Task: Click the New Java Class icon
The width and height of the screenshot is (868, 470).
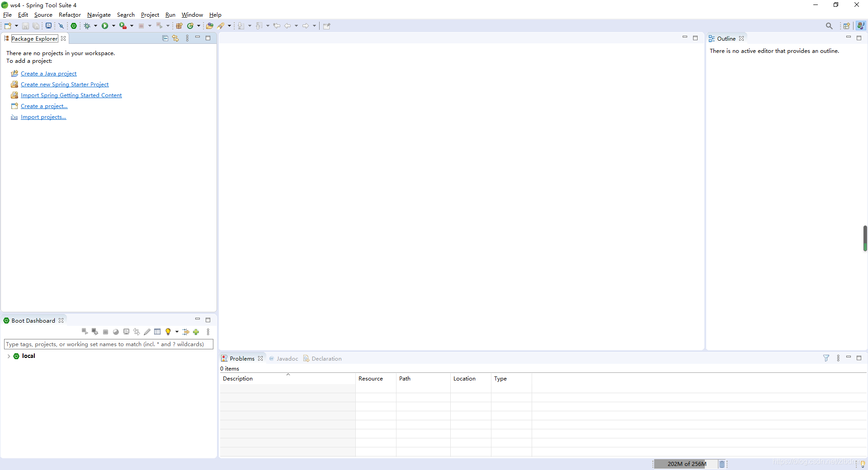Action: (190, 26)
